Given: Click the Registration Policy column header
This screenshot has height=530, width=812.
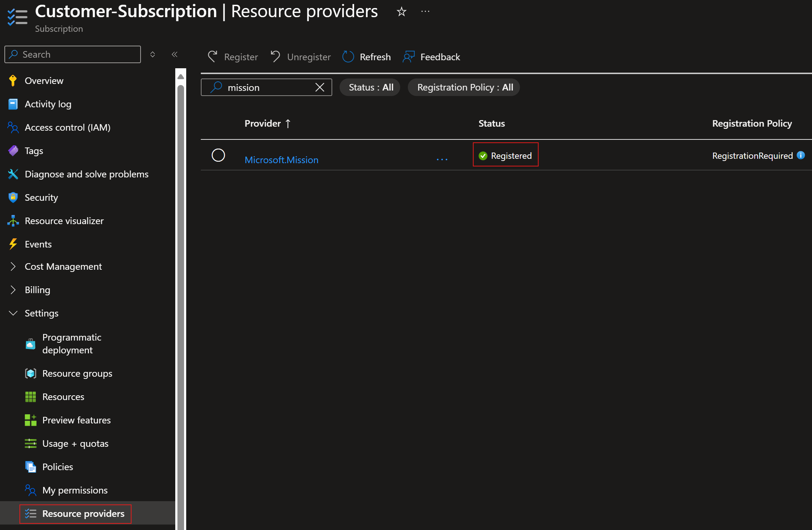Looking at the screenshot, I should [x=752, y=123].
